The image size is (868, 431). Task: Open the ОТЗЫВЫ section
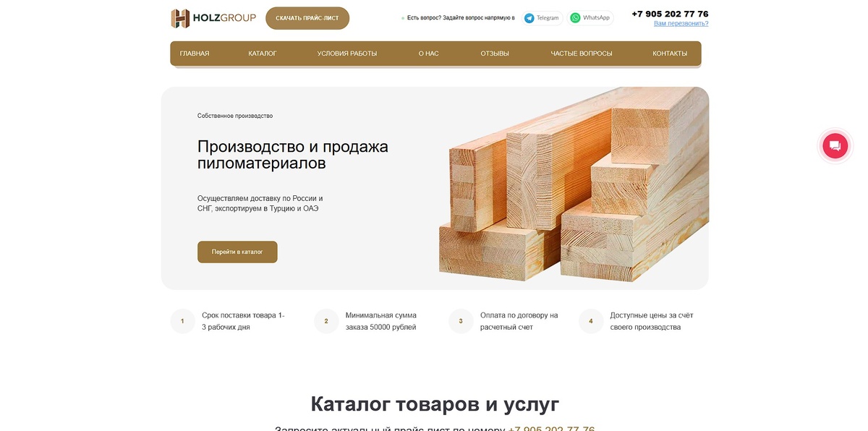(x=495, y=53)
